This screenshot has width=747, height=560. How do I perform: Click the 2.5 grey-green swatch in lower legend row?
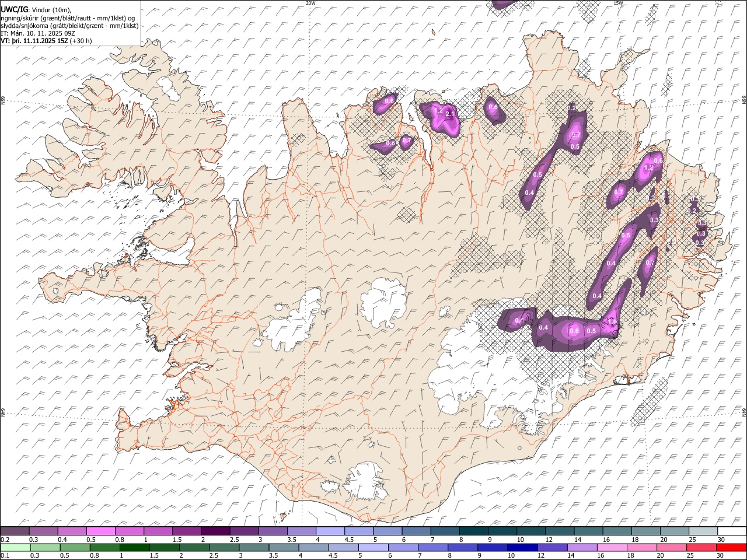point(224,547)
